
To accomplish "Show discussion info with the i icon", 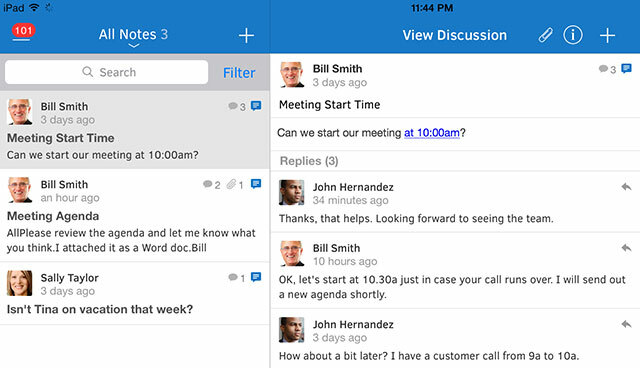I will click(x=573, y=35).
